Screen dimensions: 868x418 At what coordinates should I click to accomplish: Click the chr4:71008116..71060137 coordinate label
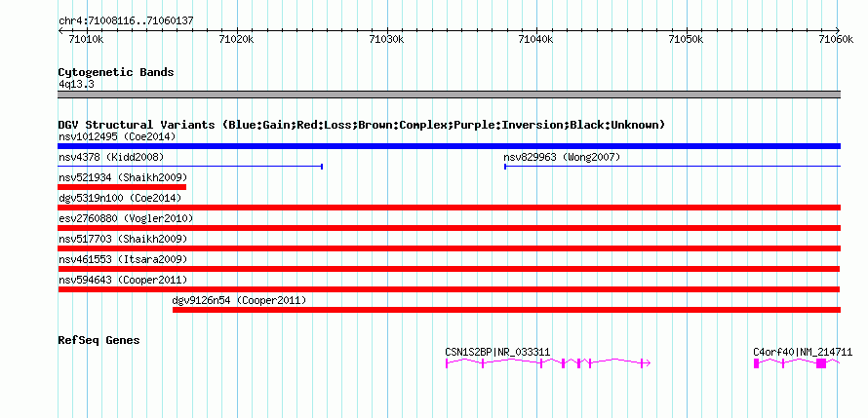(x=126, y=21)
